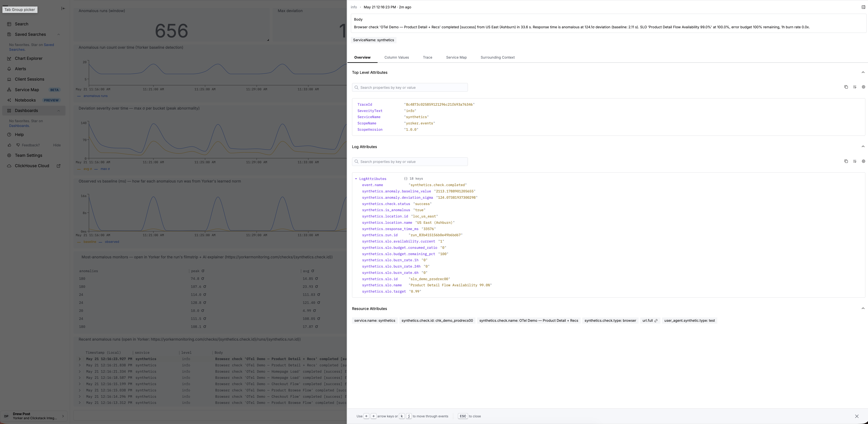This screenshot has width=868, height=424.
Task: Click the TraceId value
Action: [x=439, y=105]
